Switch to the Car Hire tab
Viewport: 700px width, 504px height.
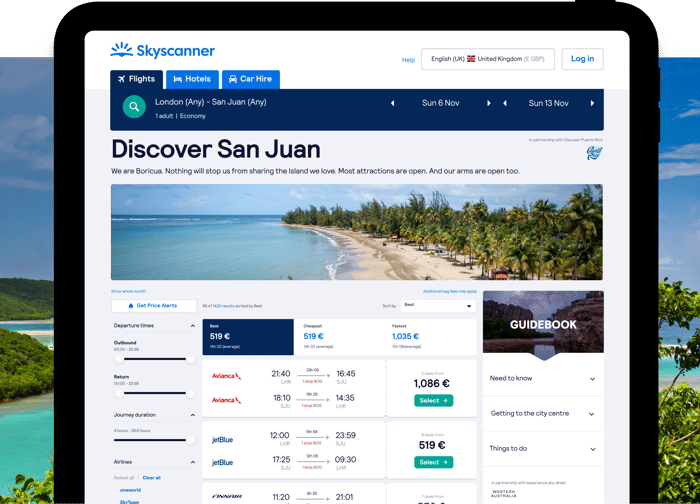(251, 79)
